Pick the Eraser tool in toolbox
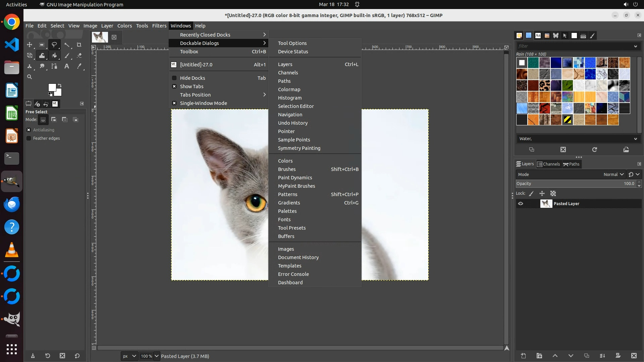 tap(79, 56)
